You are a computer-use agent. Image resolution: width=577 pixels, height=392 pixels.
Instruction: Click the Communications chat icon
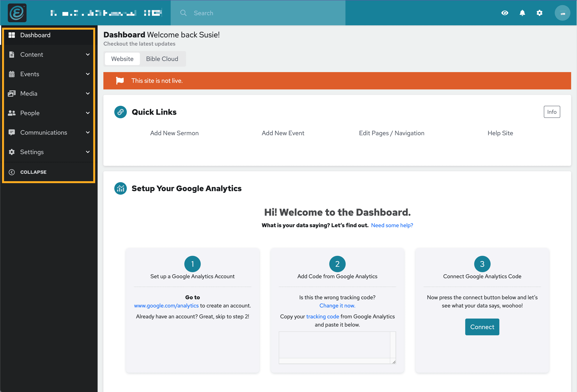tap(12, 132)
